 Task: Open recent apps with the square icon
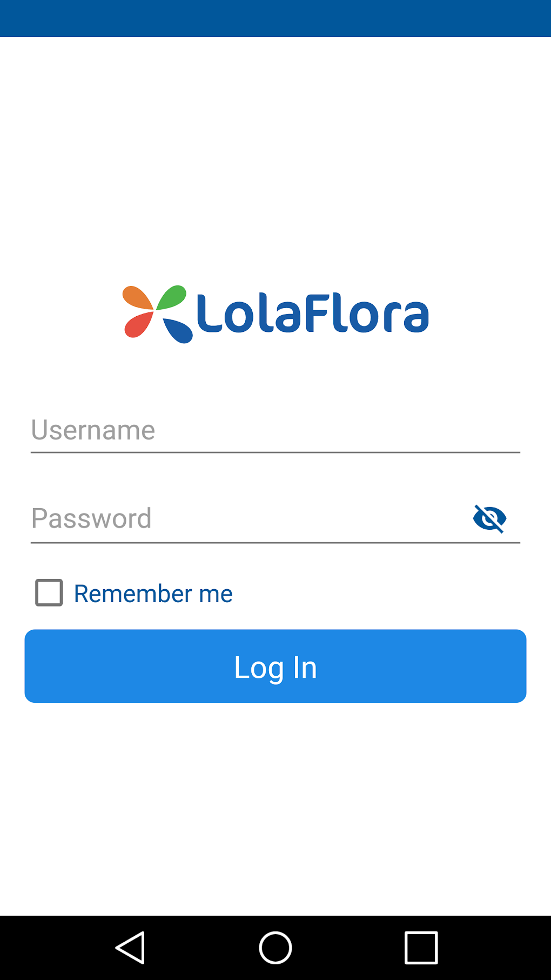click(421, 948)
